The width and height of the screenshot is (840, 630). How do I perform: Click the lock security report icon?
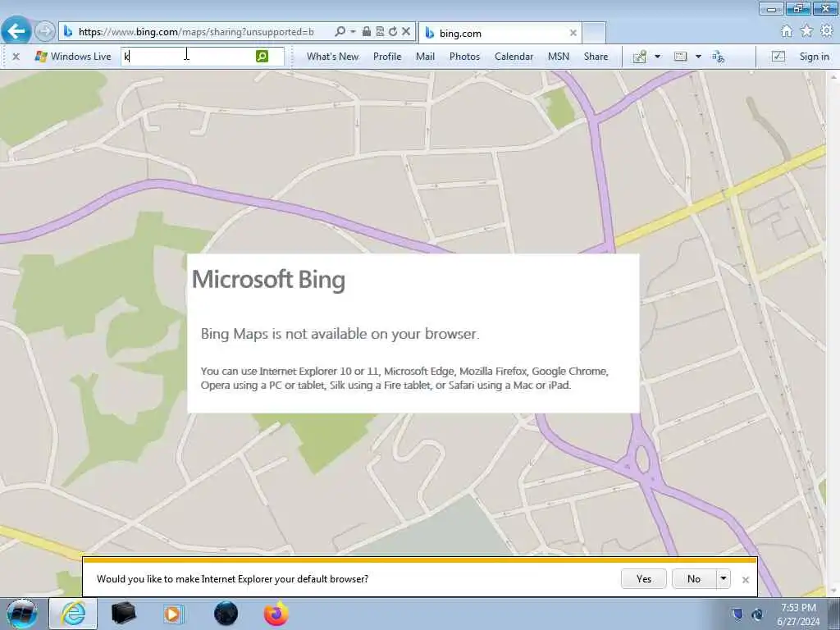tap(367, 32)
